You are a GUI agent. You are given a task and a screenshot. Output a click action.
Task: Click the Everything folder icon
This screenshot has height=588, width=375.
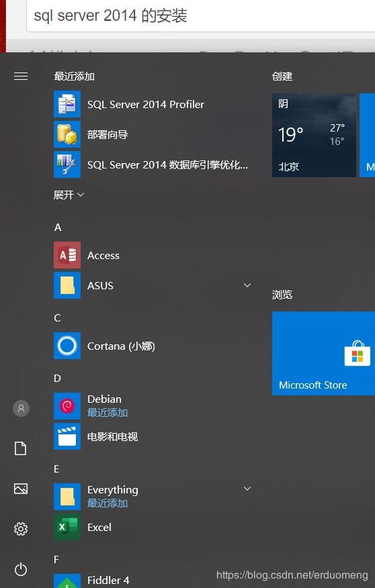click(x=67, y=497)
